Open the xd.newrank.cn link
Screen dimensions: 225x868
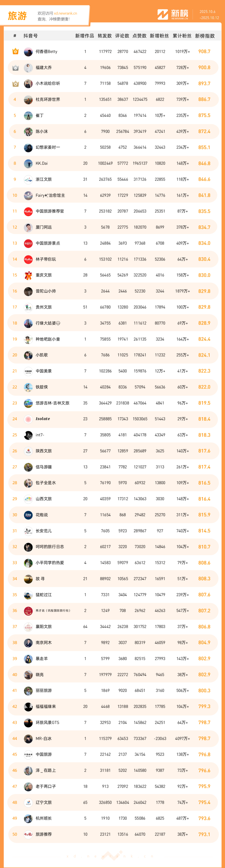[x=65, y=14]
